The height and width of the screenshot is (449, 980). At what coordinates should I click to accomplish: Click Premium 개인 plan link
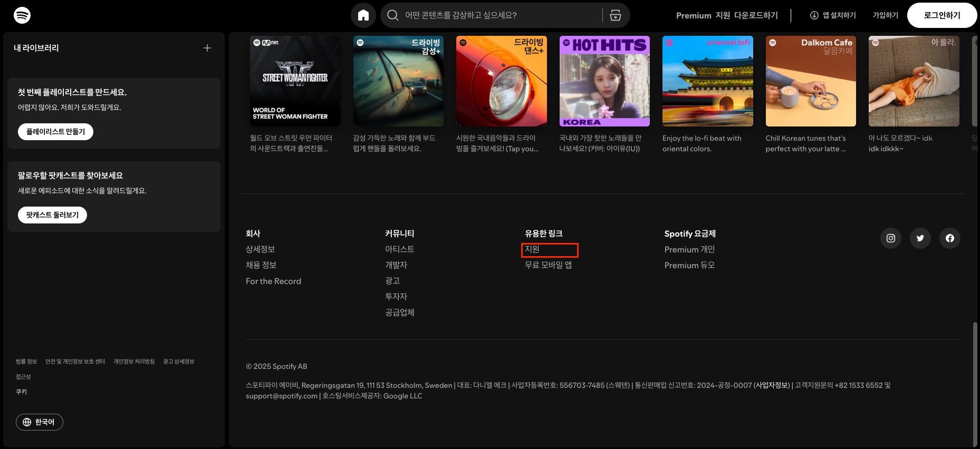point(689,249)
